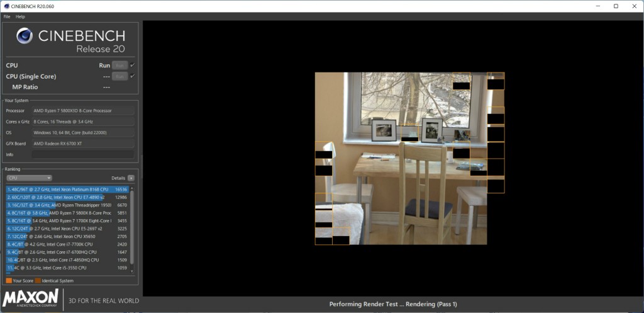Click the Identical System brown swatch
This screenshot has width=644, height=313.
click(x=38, y=281)
